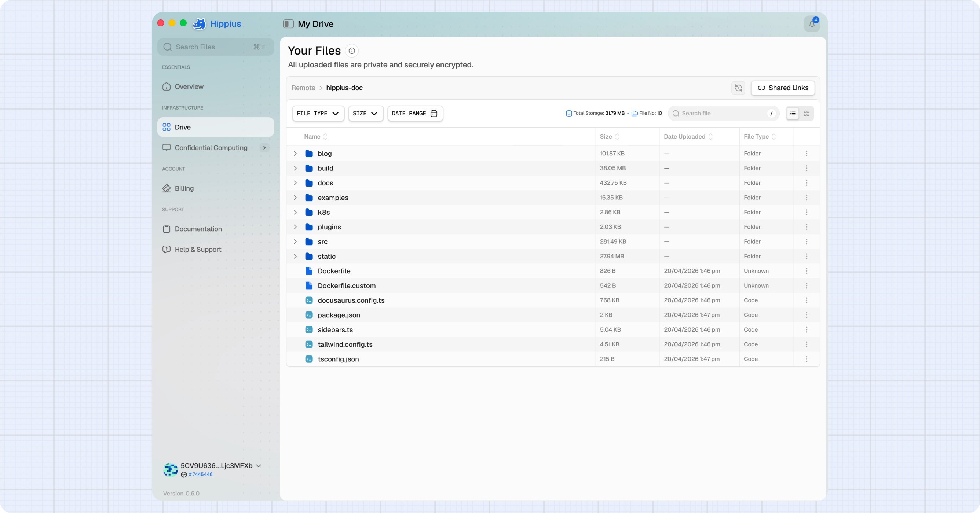Screen dimensions: 980x513
Task: Click the blog folder icon
Action: pos(309,154)
